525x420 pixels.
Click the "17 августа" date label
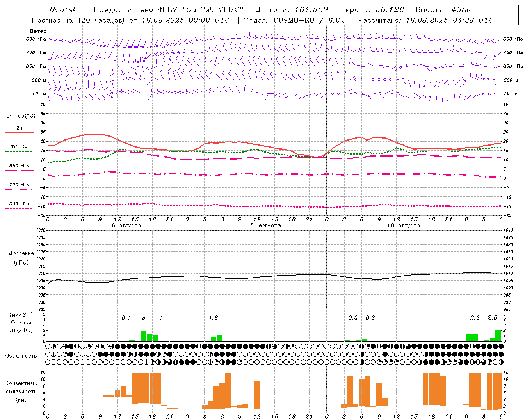click(x=264, y=226)
